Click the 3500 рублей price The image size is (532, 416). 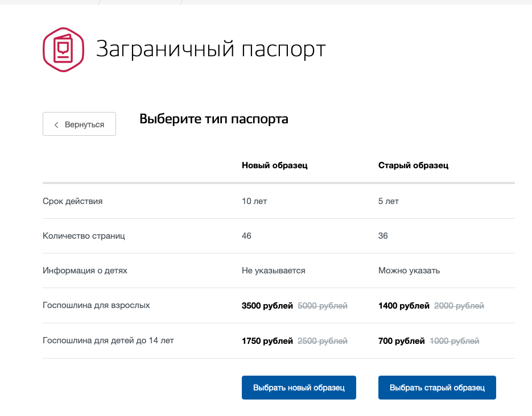[267, 306]
